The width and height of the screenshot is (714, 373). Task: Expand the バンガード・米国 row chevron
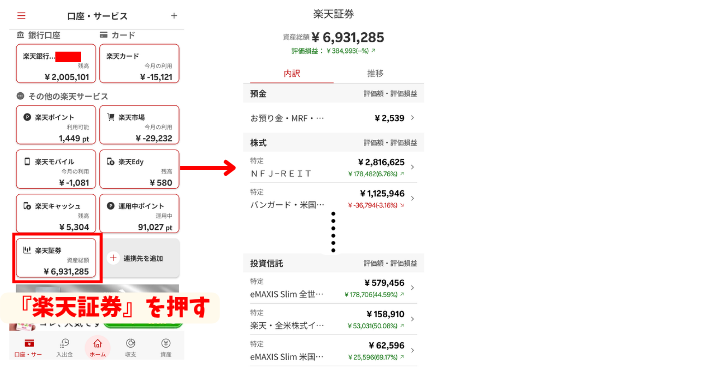coord(412,199)
